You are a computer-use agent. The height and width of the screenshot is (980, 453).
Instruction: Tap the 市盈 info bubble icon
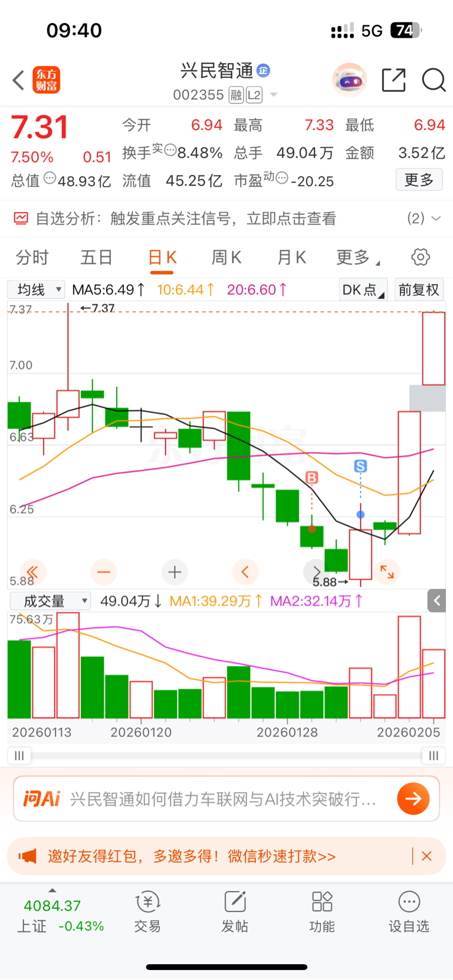click(282, 177)
